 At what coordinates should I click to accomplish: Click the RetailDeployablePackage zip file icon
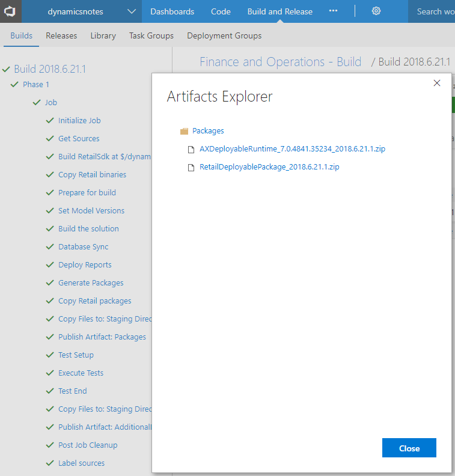(192, 167)
